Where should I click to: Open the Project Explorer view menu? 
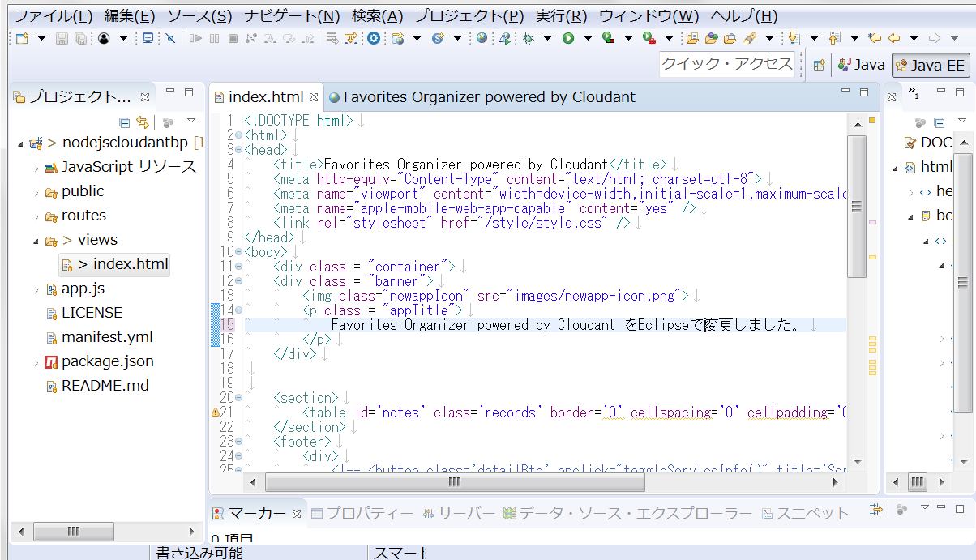click(191, 122)
